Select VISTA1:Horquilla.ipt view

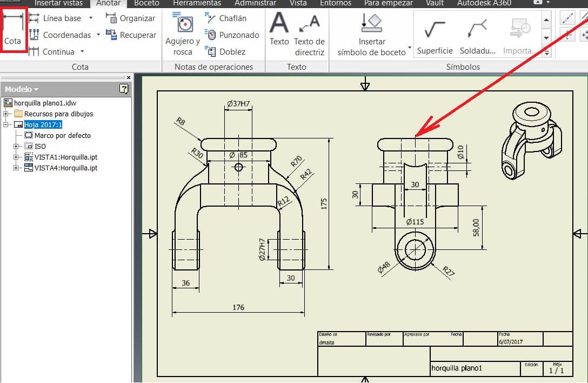click(x=61, y=157)
